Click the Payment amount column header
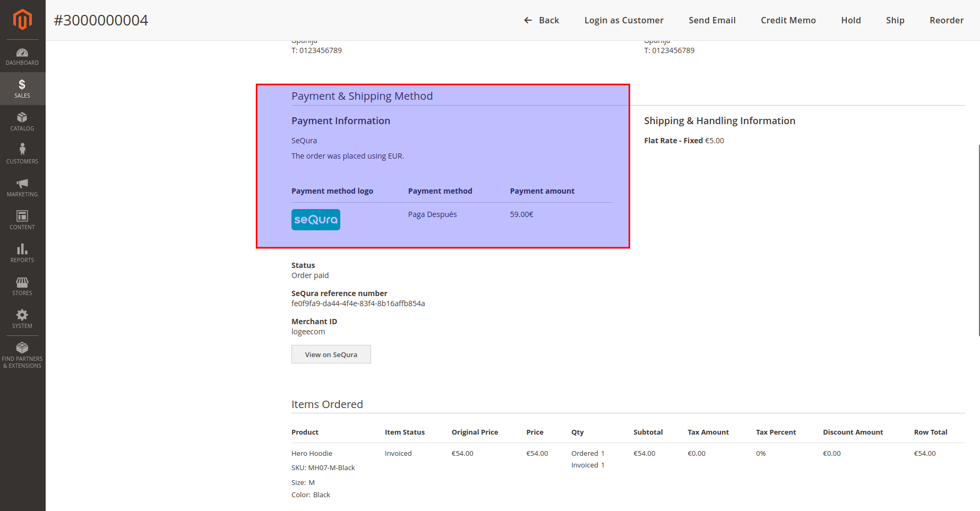The width and height of the screenshot is (980, 511). tap(542, 191)
